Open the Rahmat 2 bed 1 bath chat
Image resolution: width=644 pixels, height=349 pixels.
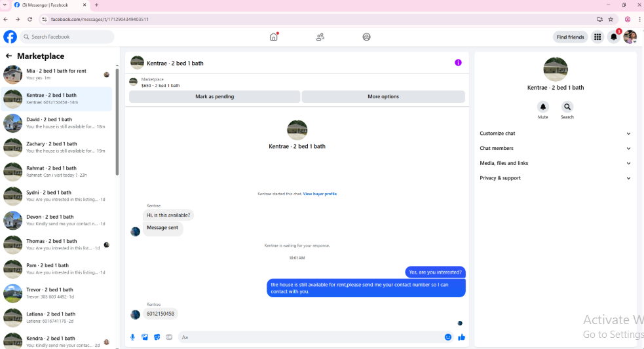(x=57, y=172)
